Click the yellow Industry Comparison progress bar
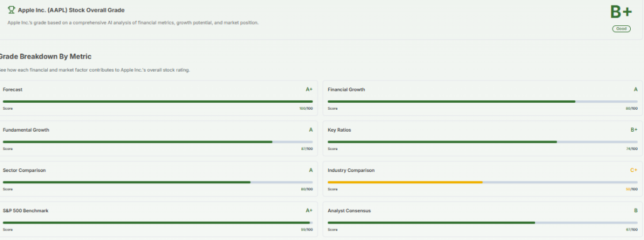 click(405, 182)
